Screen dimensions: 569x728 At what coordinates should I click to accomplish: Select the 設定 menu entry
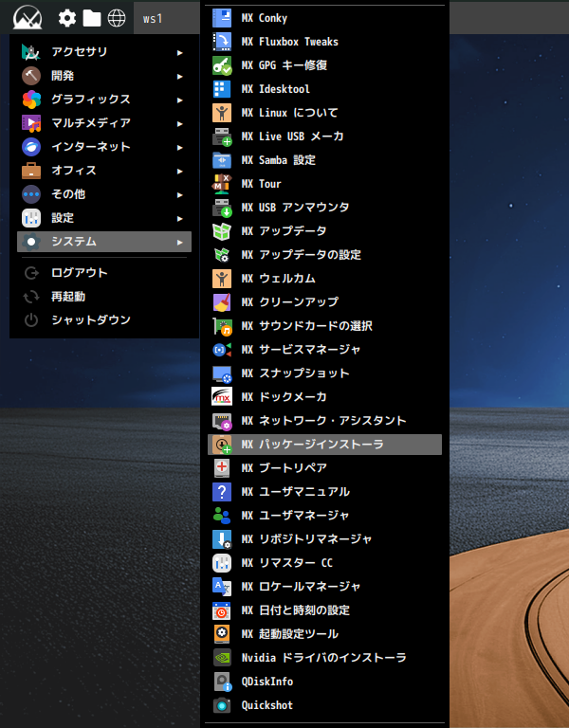[104, 218]
